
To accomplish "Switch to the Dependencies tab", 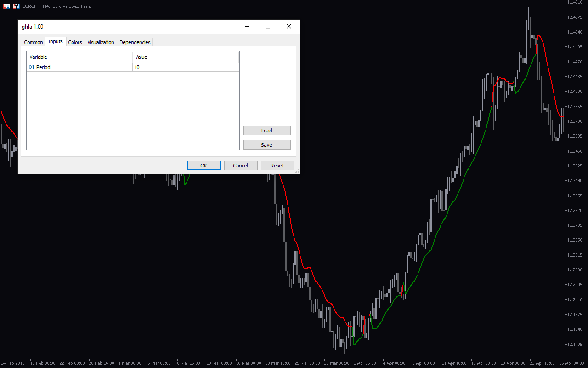I will pos(135,42).
